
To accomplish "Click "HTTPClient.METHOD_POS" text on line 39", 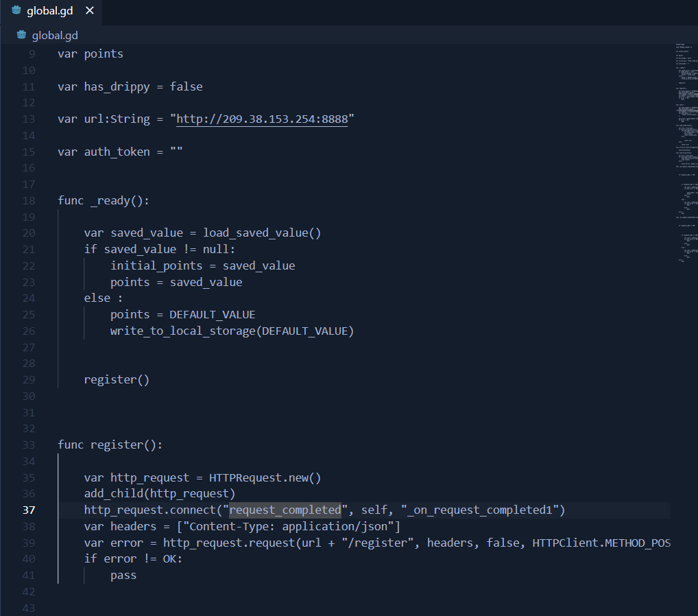I will click(x=601, y=543).
